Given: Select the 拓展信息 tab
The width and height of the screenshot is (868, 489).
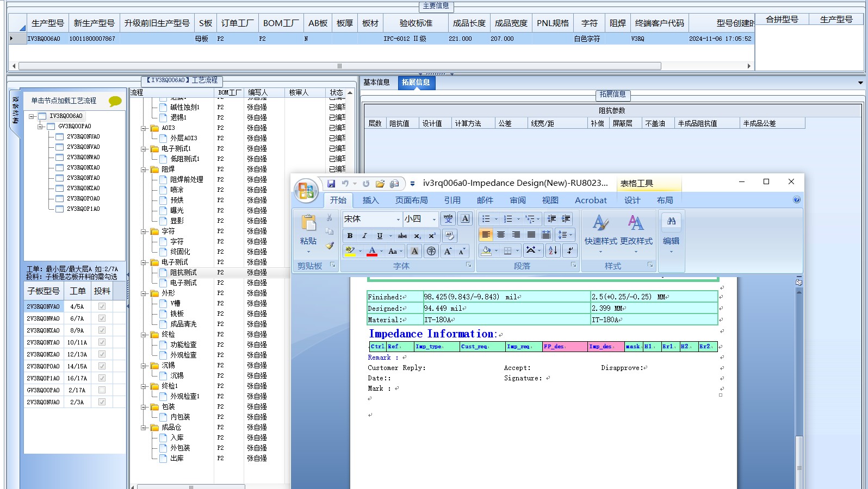Looking at the screenshot, I should click(x=416, y=83).
